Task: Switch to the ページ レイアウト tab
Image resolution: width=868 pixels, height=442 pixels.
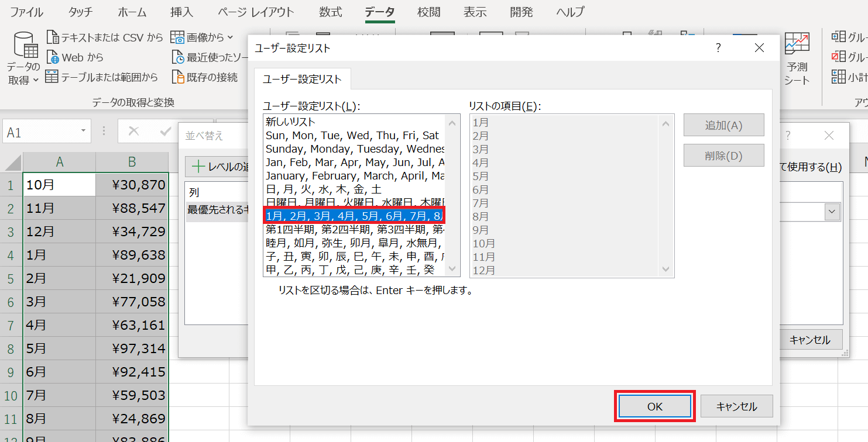Action: (x=256, y=12)
